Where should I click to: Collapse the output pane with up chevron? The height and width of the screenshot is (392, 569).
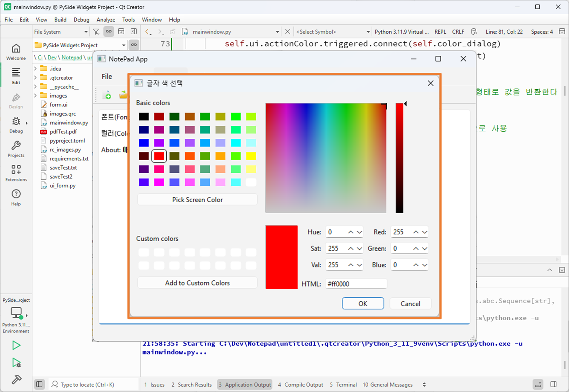point(549,270)
